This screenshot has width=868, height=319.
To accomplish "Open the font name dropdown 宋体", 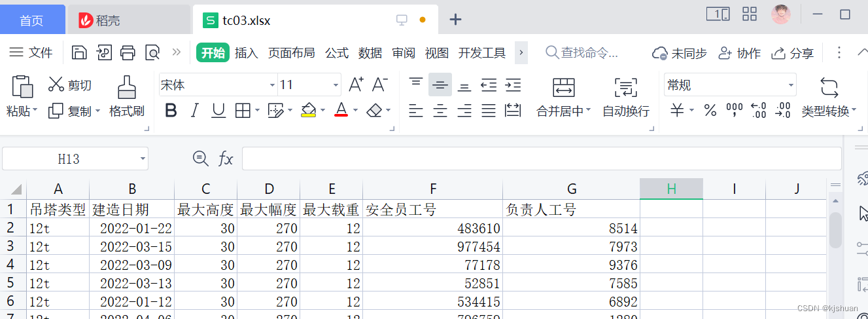I will pos(272,85).
